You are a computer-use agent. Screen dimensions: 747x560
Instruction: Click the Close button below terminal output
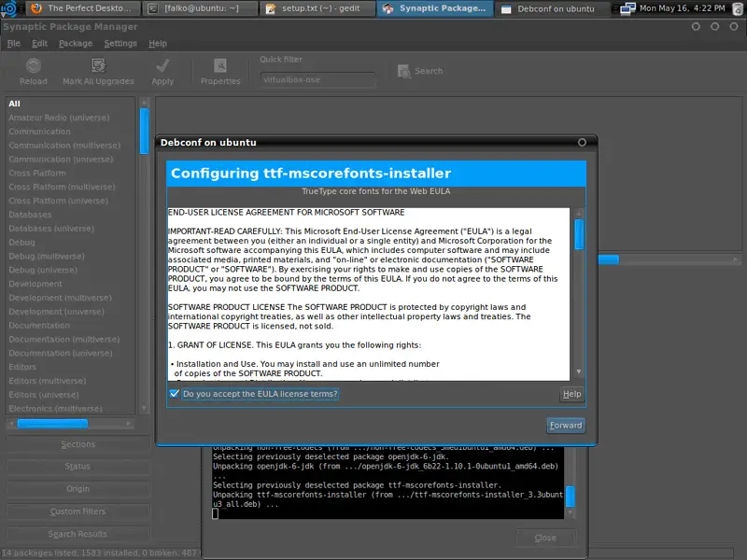click(x=545, y=538)
